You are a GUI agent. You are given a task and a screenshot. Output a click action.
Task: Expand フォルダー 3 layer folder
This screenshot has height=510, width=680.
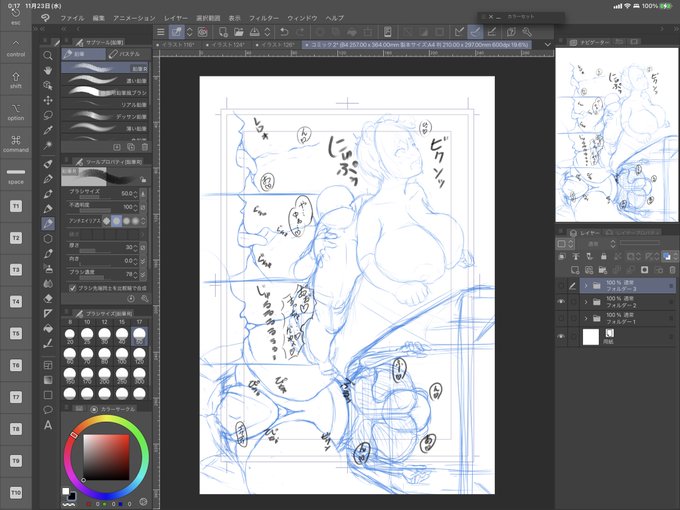pyautogui.click(x=586, y=285)
